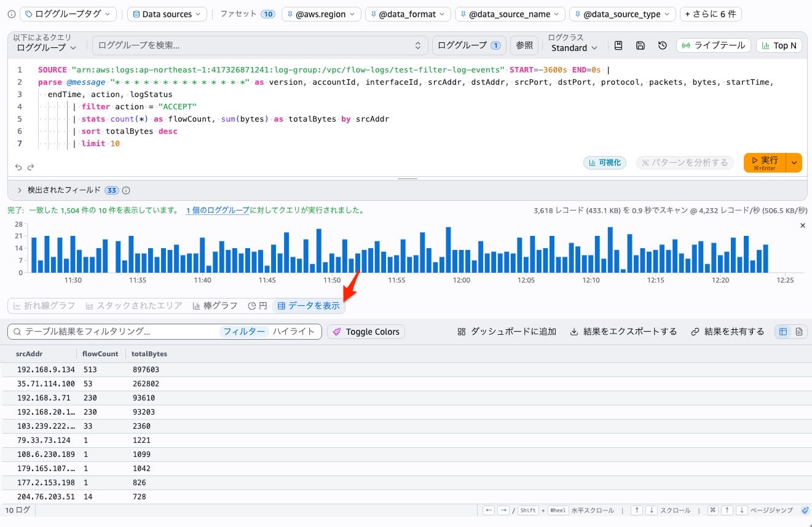Open the Data sources dropdown
The height and width of the screenshot is (527, 812).
point(167,14)
